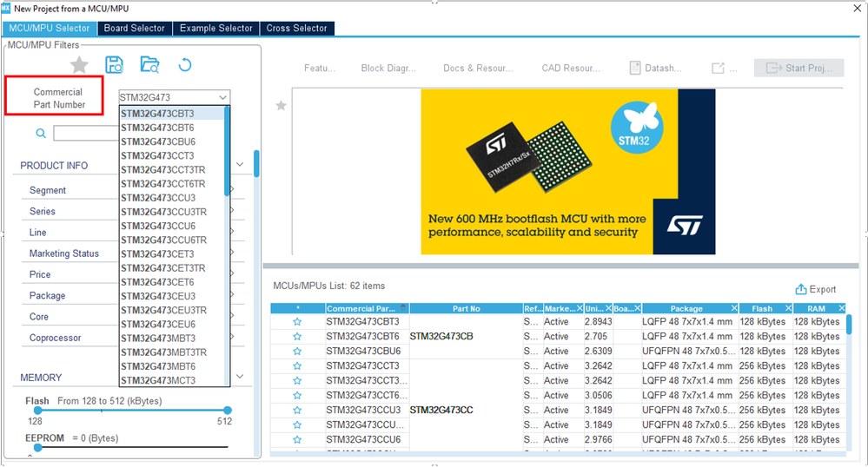Switch to the MCU/MPU Selector tab

tap(50, 29)
